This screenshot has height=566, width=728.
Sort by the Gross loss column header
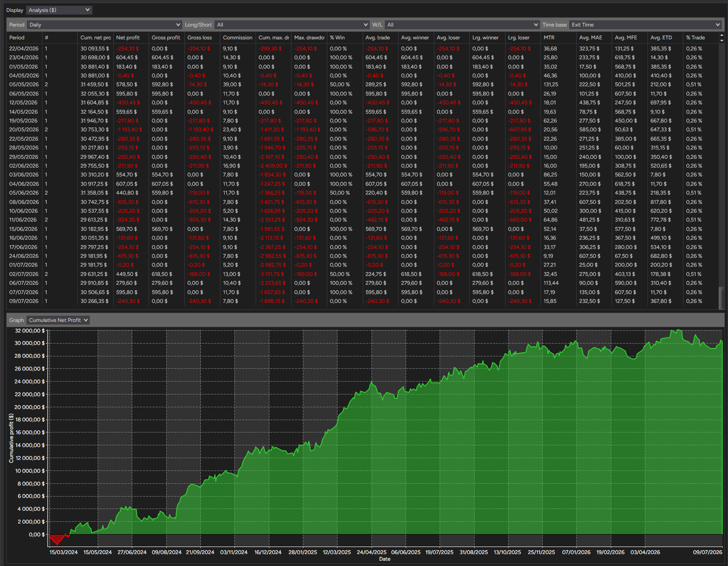click(x=203, y=38)
